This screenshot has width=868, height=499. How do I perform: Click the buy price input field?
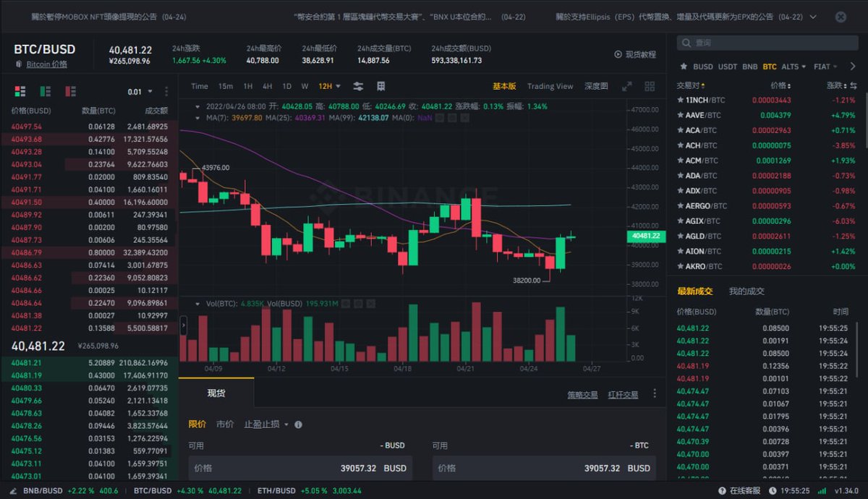coord(300,468)
